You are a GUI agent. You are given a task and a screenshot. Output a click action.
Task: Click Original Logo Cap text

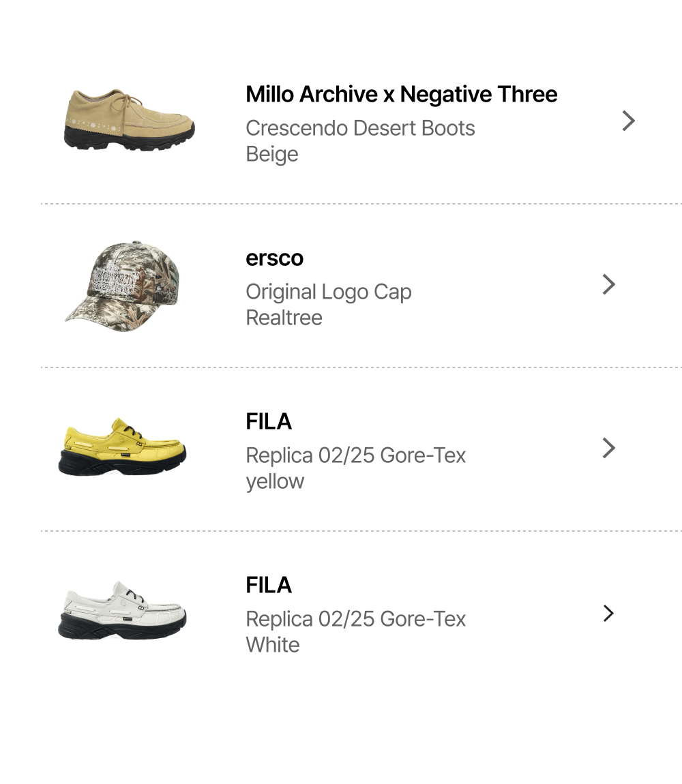[x=328, y=292]
